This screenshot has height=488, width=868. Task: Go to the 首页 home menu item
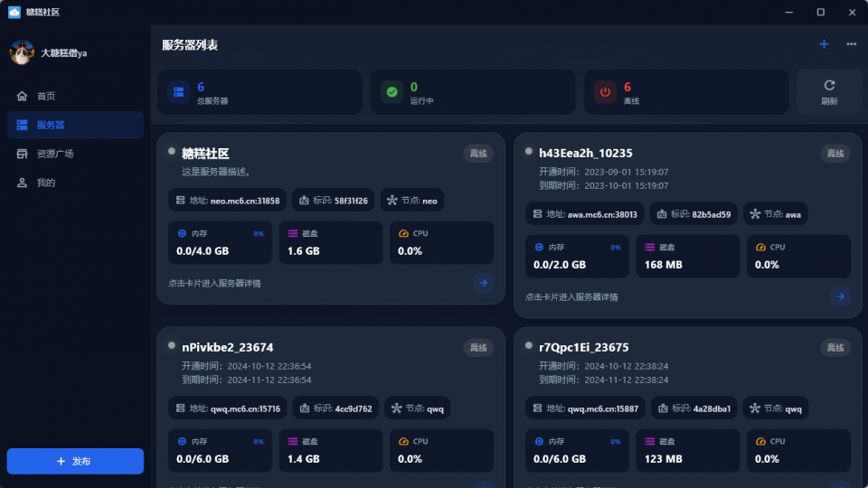(x=75, y=97)
